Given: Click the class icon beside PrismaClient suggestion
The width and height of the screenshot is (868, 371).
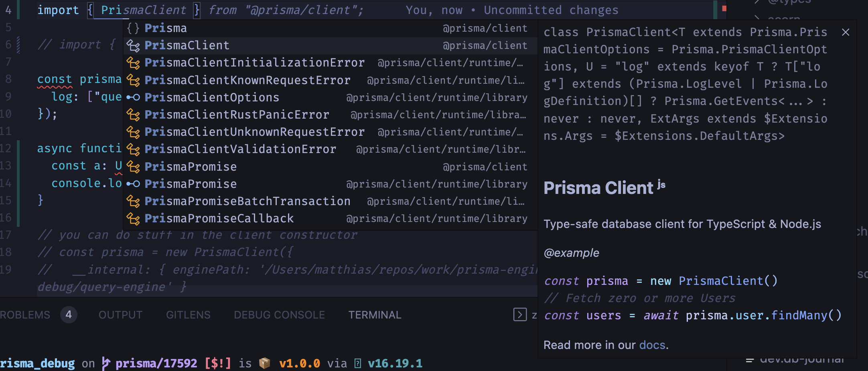Looking at the screenshot, I should click(134, 45).
